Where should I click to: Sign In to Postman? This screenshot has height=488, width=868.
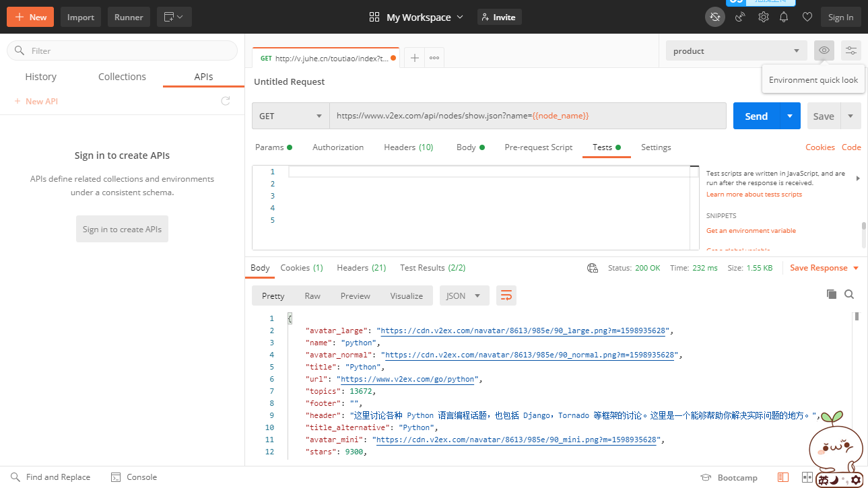coord(840,17)
